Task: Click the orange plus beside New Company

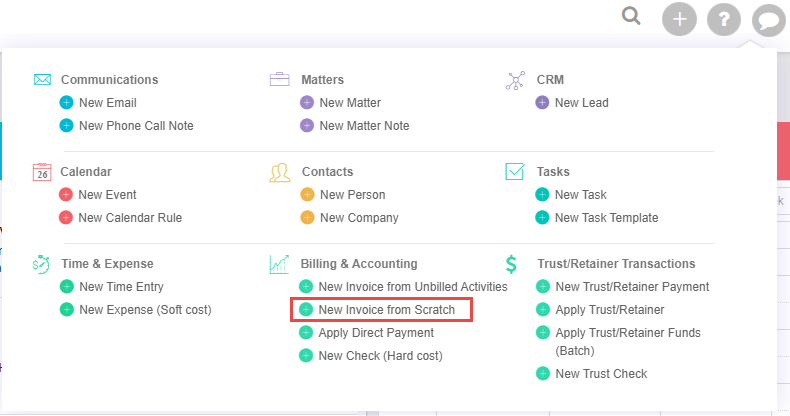Action: [x=307, y=218]
